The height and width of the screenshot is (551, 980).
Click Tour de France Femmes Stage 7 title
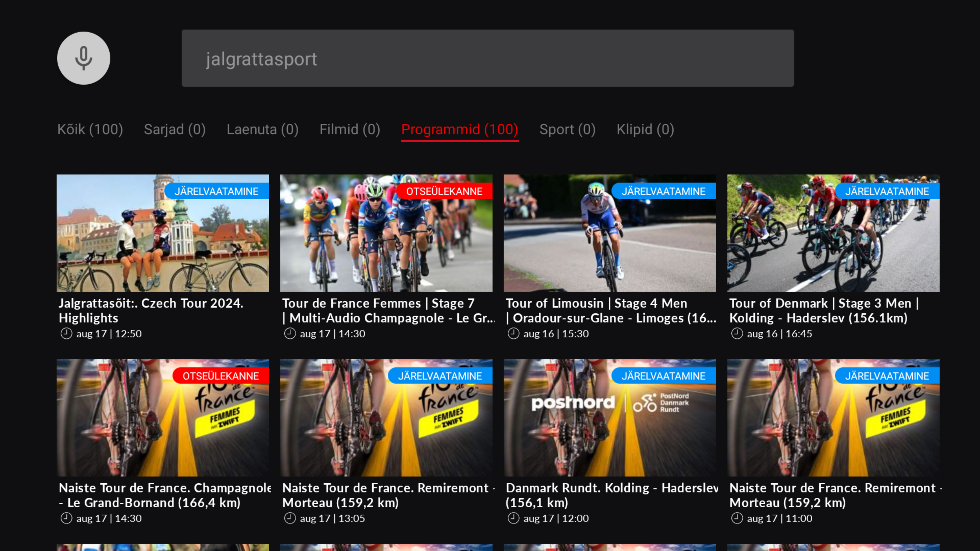pyautogui.click(x=388, y=310)
